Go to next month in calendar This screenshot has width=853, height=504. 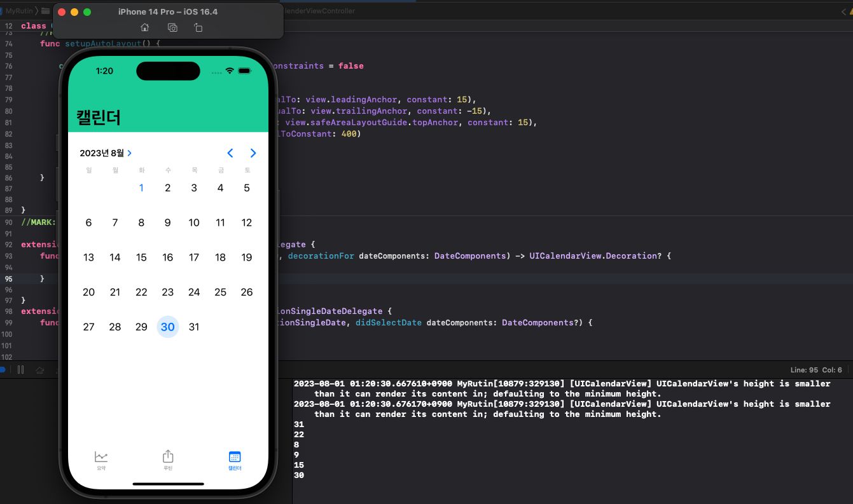[253, 153]
